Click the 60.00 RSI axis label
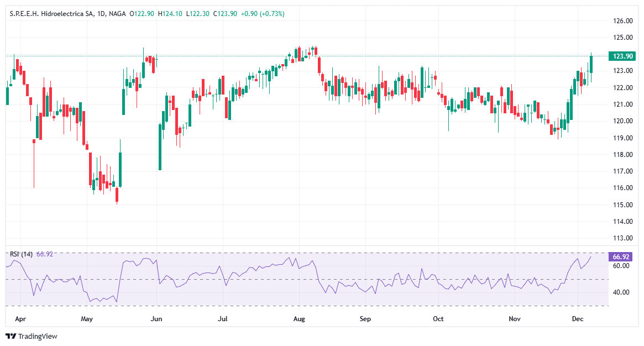The image size is (644, 346). pyautogui.click(x=621, y=266)
